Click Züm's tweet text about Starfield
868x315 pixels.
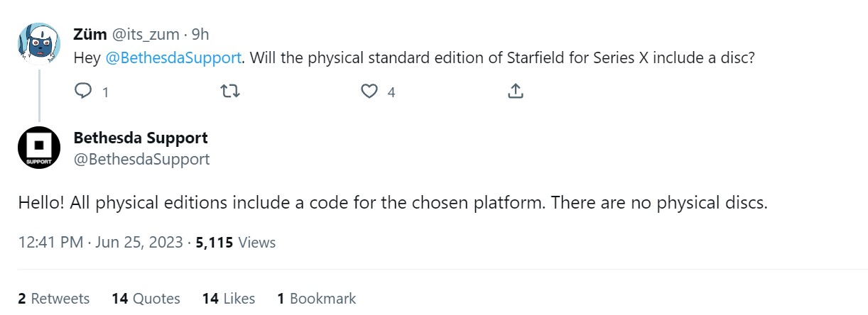[497, 58]
